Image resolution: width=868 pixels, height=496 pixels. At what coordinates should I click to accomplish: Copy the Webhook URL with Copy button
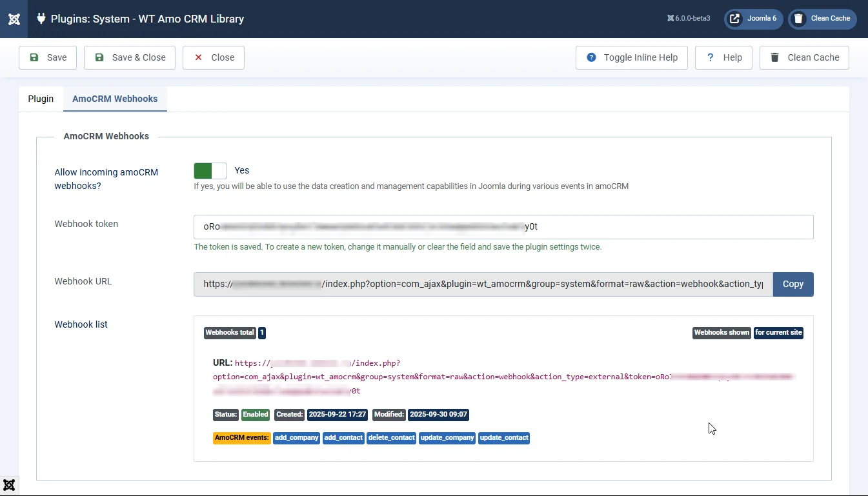[x=793, y=284]
